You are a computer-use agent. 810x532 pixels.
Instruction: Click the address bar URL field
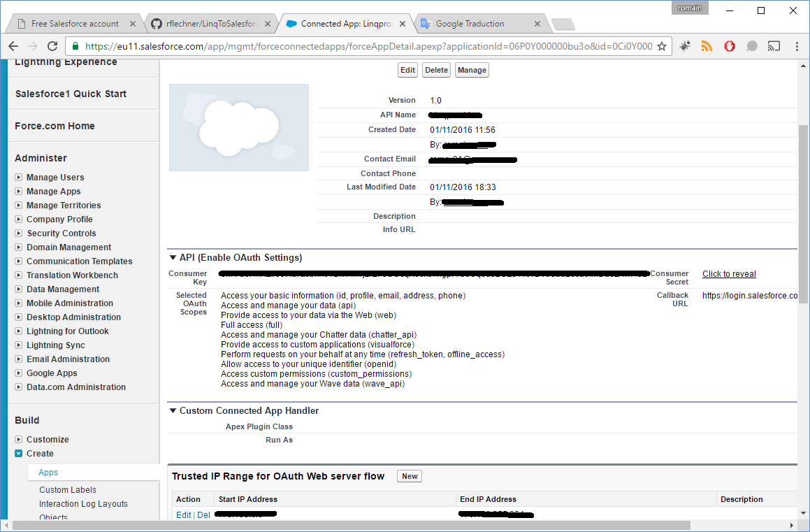[x=368, y=46]
